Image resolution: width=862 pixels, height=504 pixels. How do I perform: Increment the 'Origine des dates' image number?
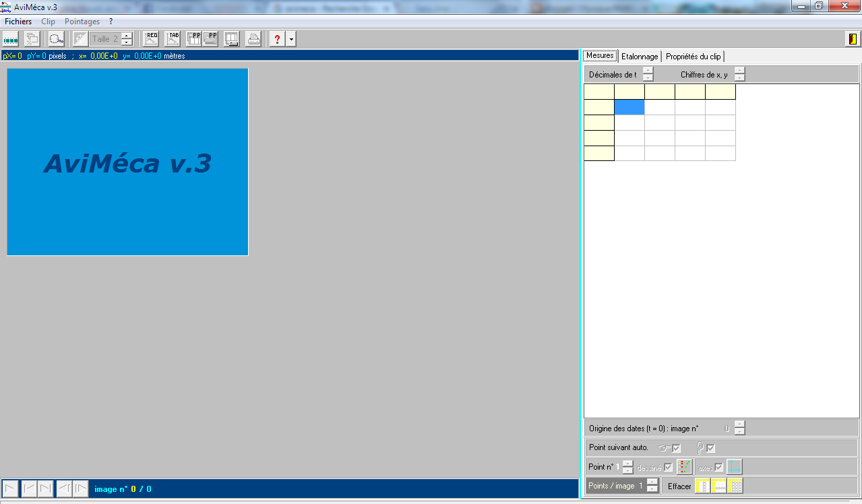[x=739, y=425]
